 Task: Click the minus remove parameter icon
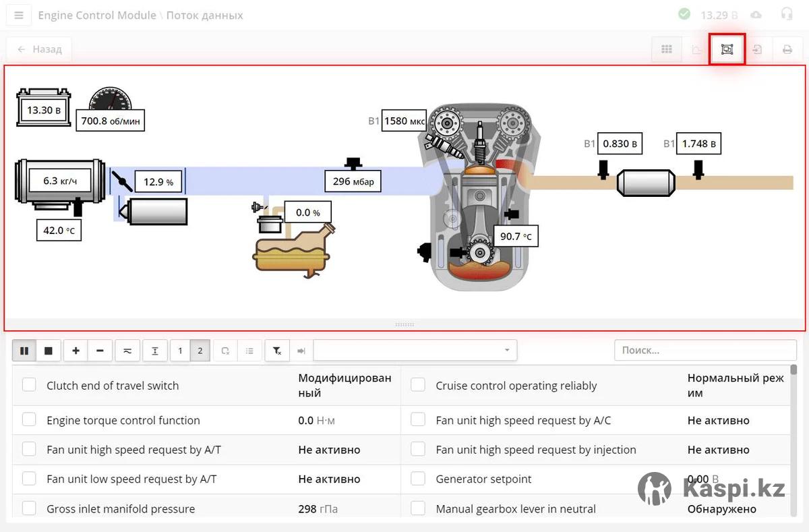point(100,351)
